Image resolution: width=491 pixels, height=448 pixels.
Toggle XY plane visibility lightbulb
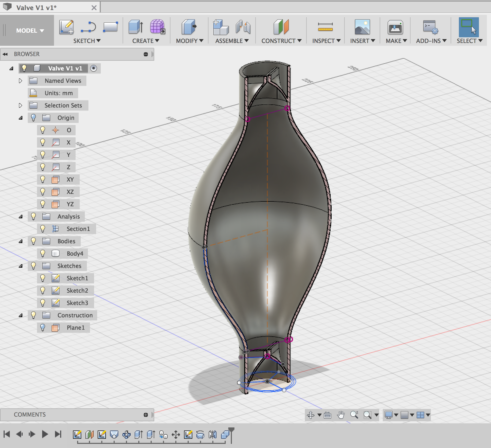43,179
